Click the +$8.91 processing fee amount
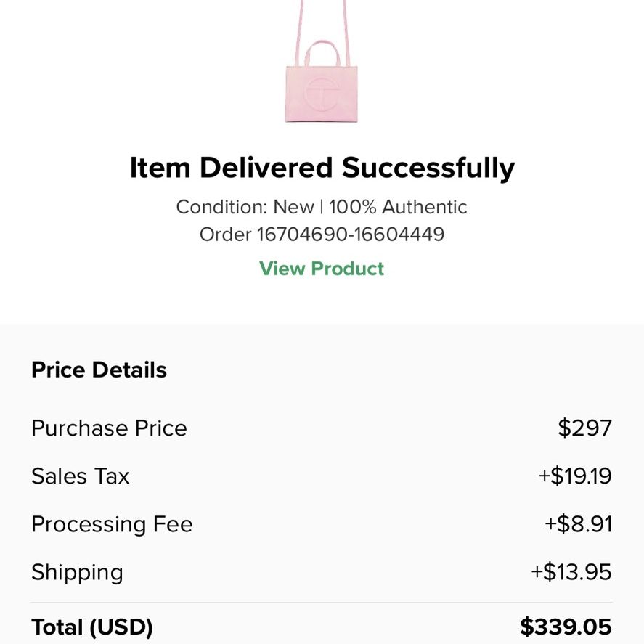 pos(580,524)
